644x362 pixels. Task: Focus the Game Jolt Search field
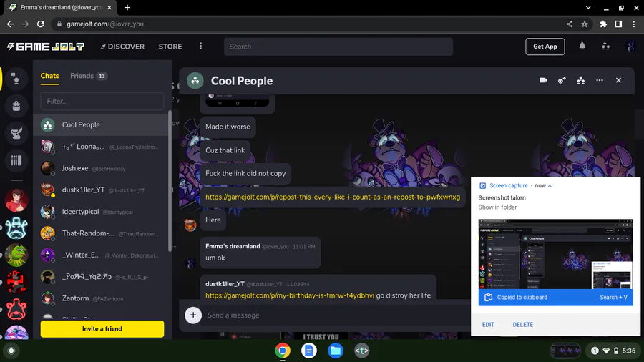click(338, 47)
